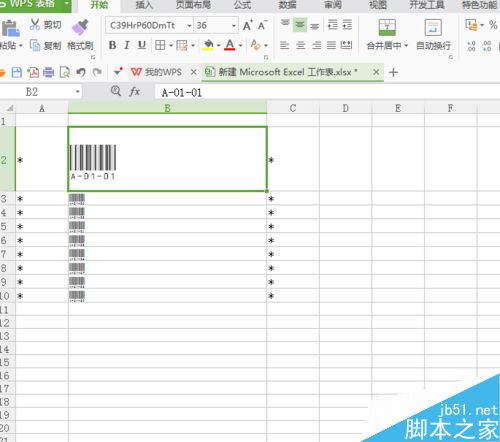Click the clear formatting eraser icon
The height and width of the screenshot is (442, 500).
(x=256, y=45)
